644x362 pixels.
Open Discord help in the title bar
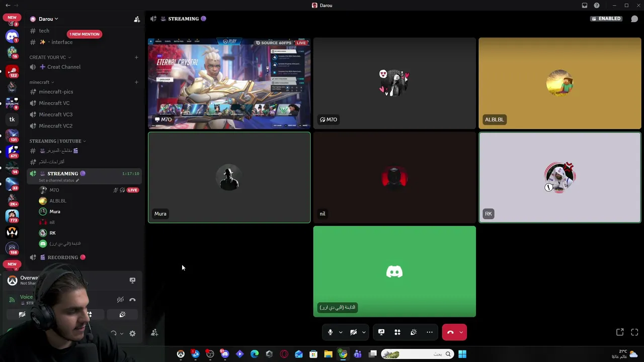597,6
